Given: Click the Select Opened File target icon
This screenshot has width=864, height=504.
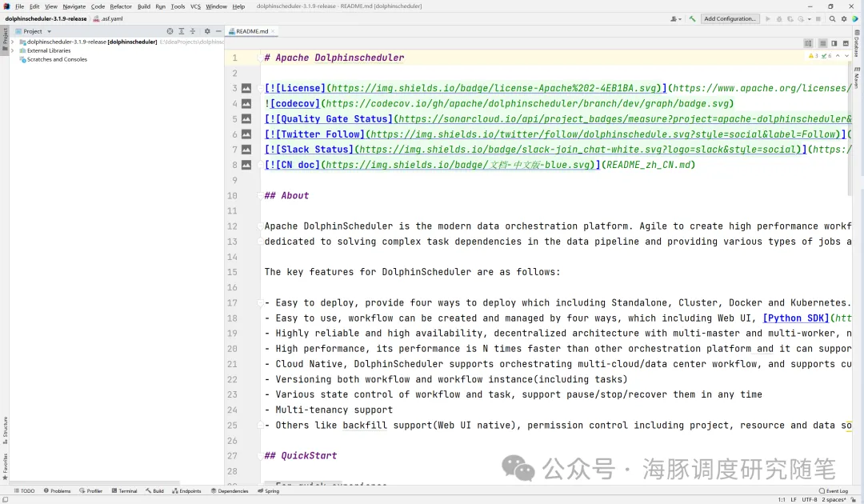Looking at the screenshot, I should click(170, 31).
